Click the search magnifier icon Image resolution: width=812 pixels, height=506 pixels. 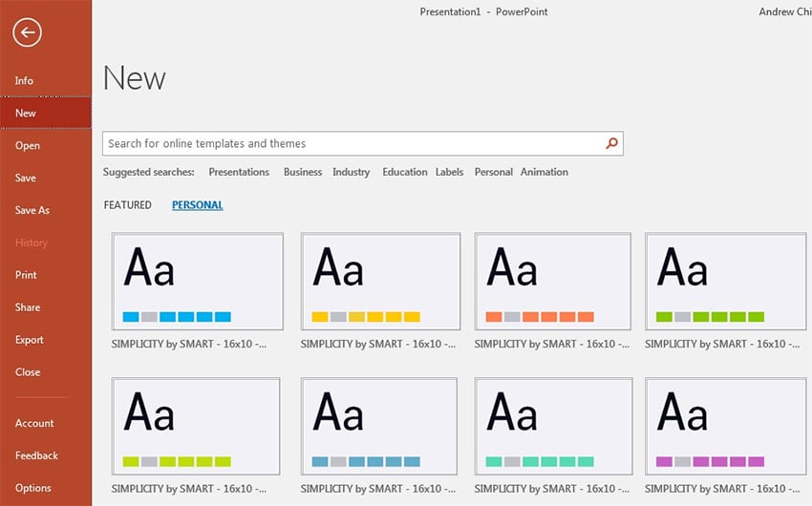point(611,144)
